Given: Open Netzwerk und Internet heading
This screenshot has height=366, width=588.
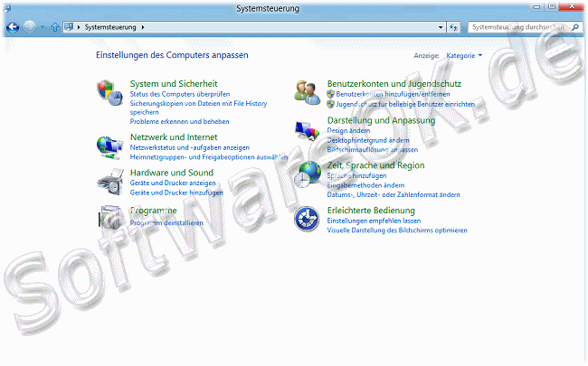Looking at the screenshot, I should pyautogui.click(x=174, y=137).
